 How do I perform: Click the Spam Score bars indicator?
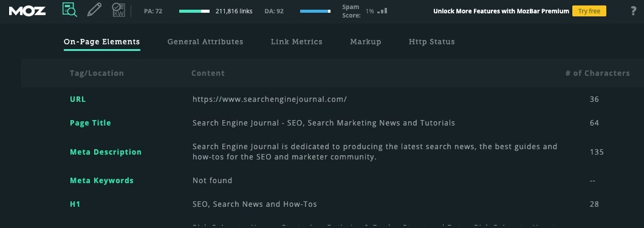[x=382, y=11]
